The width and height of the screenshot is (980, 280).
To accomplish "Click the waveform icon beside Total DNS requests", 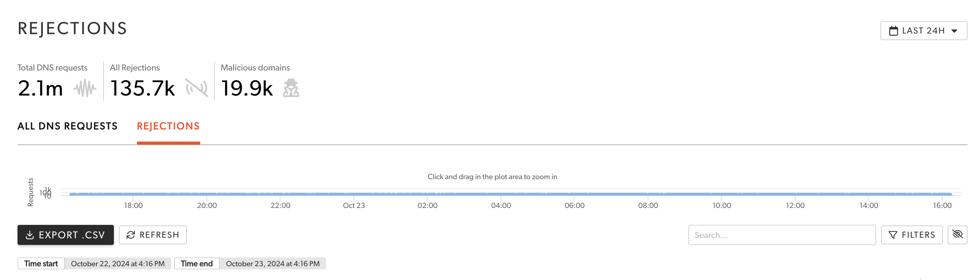I will click(x=84, y=88).
